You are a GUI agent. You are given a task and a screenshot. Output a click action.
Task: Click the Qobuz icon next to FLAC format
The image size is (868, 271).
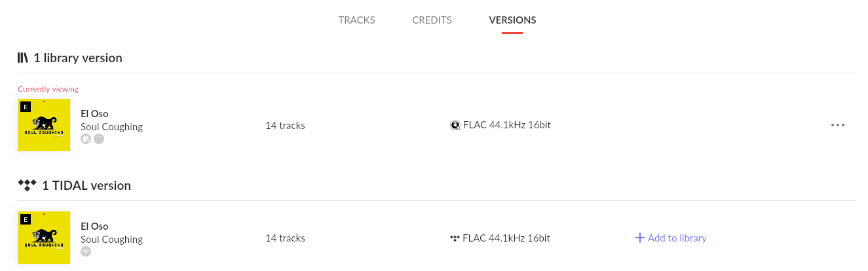[x=455, y=125]
